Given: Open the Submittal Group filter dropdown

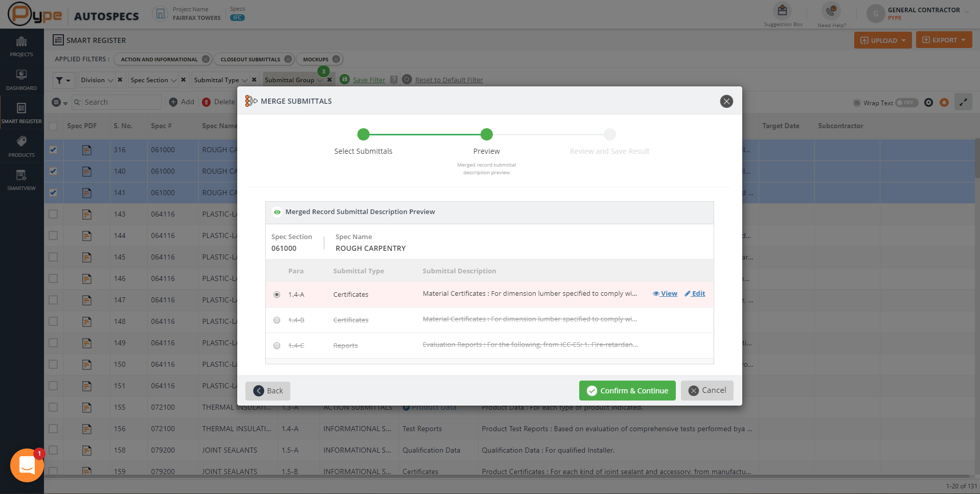Looking at the screenshot, I should [x=293, y=80].
